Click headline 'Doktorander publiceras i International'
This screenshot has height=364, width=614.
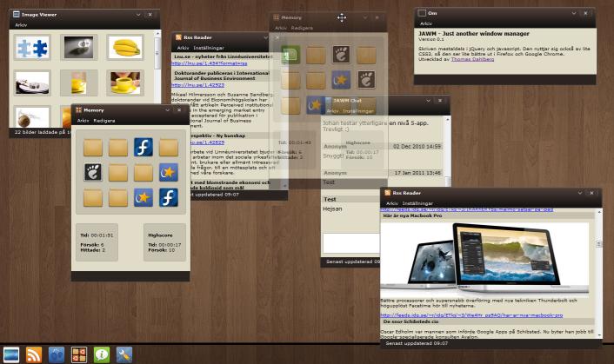[222, 73]
